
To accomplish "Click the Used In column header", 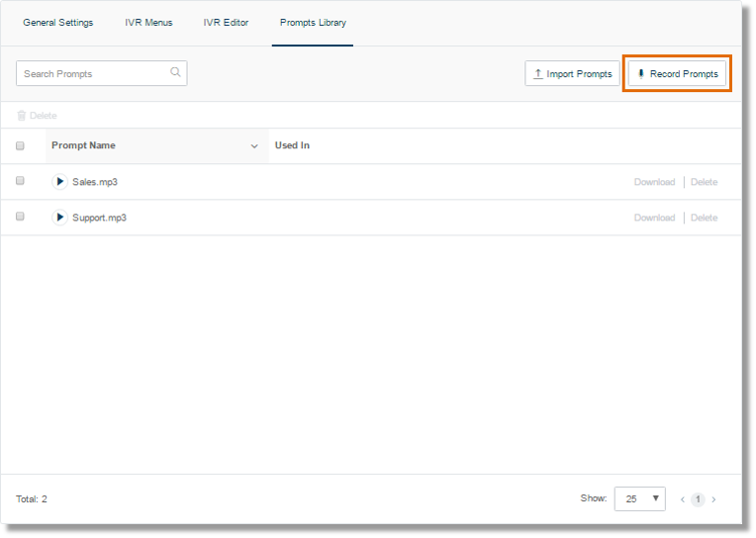I will pos(292,145).
